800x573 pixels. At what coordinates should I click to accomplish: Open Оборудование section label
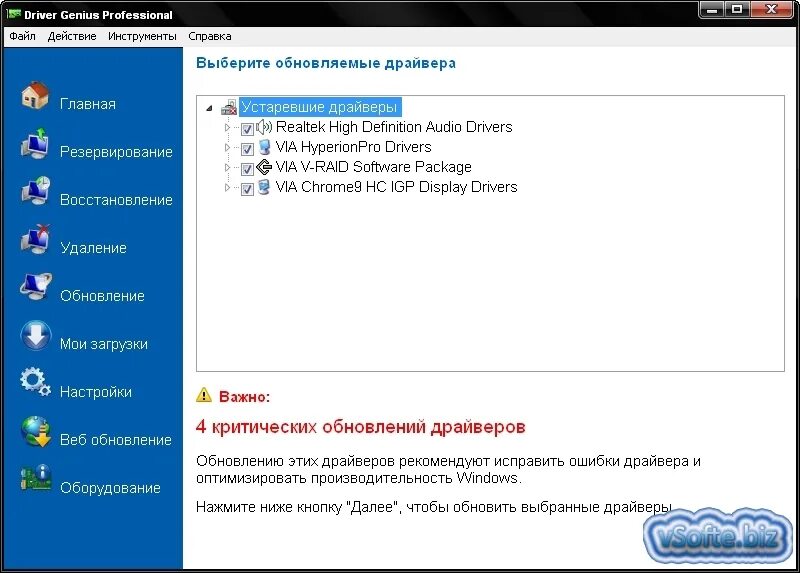point(110,488)
